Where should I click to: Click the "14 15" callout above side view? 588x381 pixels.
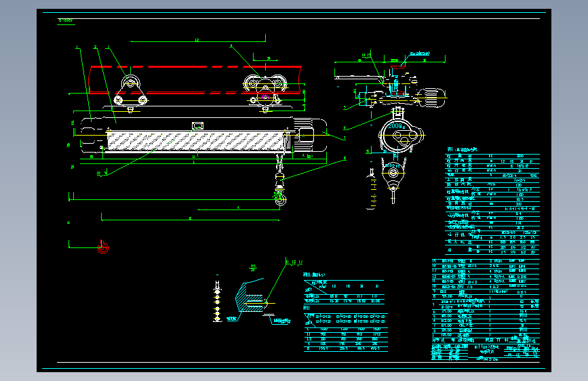tap(366, 55)
